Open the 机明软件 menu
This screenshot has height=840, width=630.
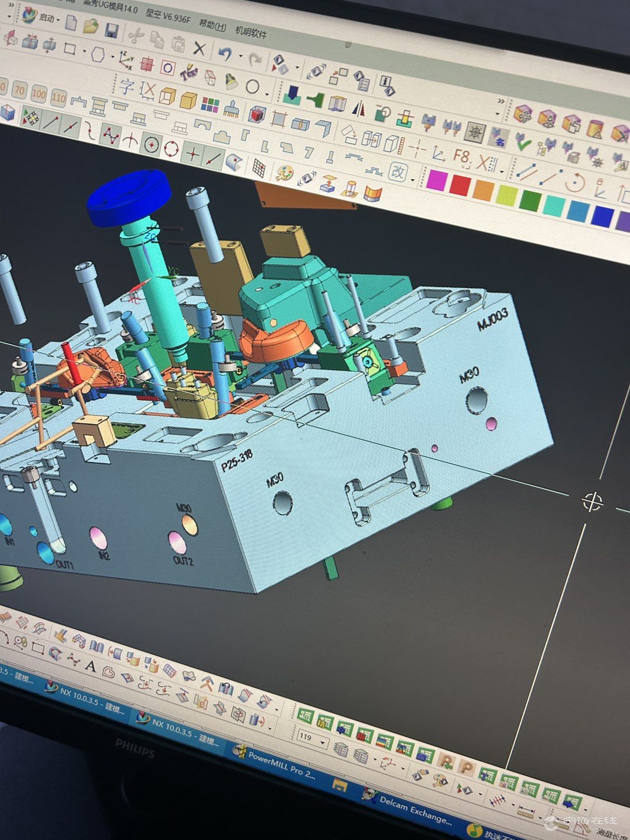tap(251, 32)
